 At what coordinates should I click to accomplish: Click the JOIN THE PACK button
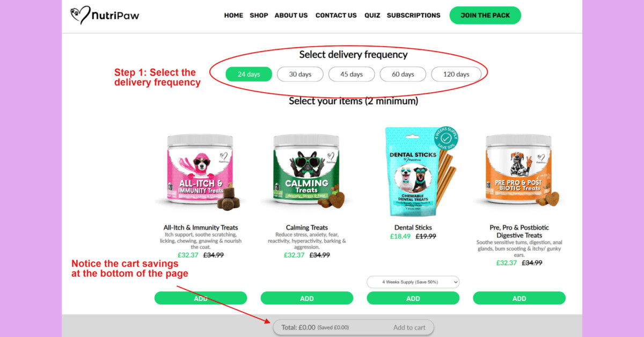[485, 16]
